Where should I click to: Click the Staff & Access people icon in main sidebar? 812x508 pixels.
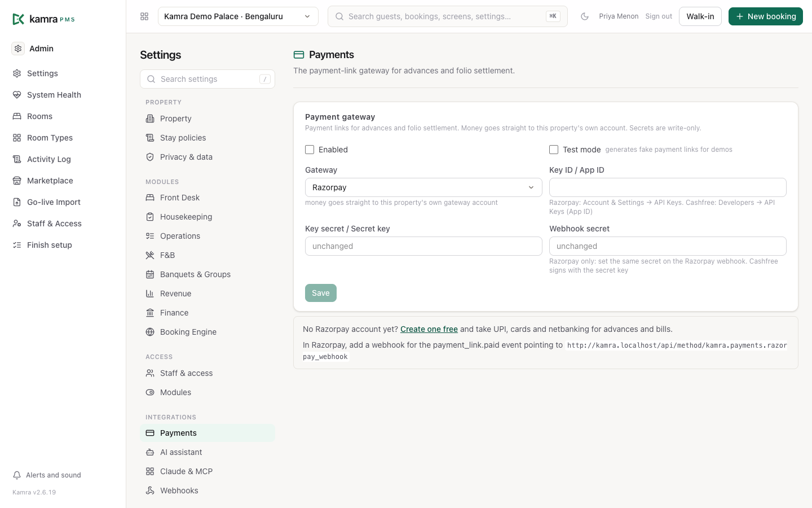tap(17, 224)
